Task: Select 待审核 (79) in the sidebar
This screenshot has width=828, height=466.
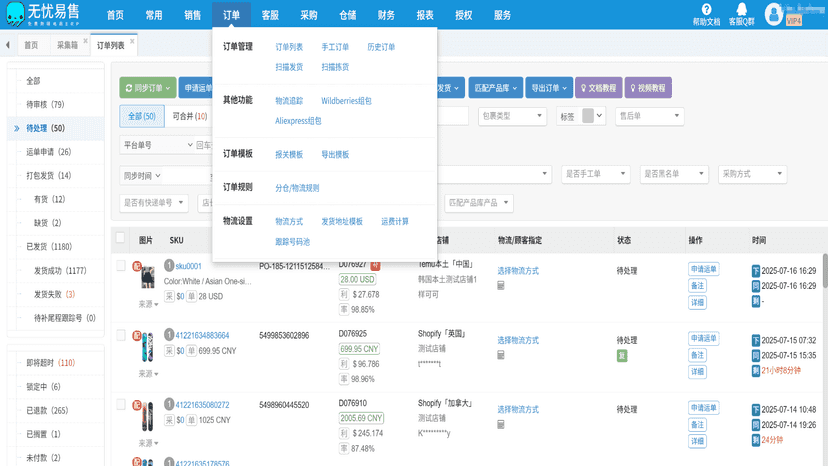Action: pos(45,104)
